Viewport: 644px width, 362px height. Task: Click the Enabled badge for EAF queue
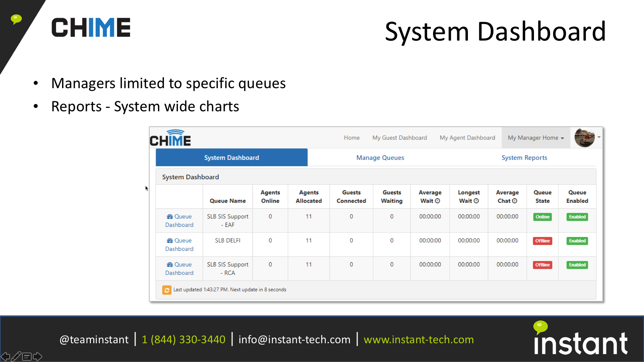[x=577, y=217]
